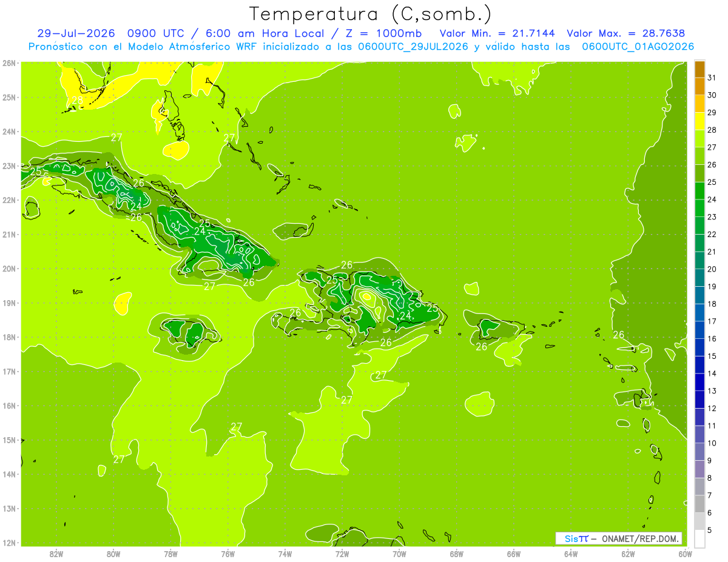
Task: Click the "14N" latitude axis label
Action: coord(8,474)
